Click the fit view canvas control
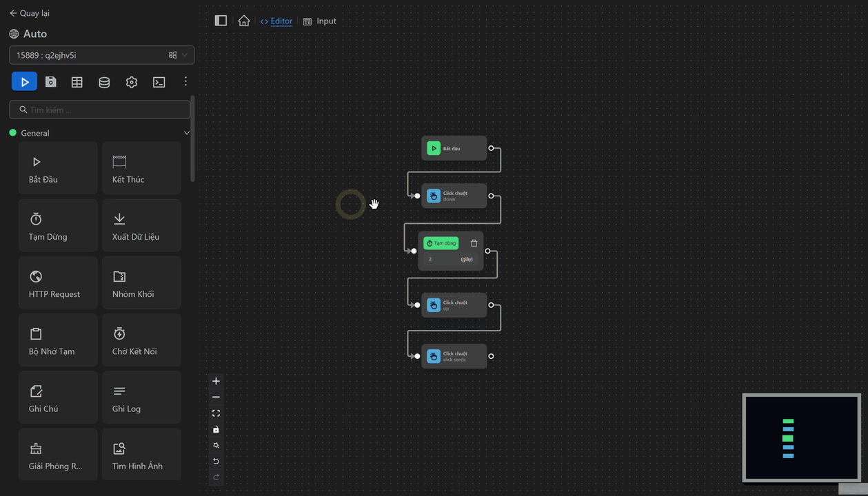This screenshot has width=868, height=496. pyautogui.click(x=216, y=413)
